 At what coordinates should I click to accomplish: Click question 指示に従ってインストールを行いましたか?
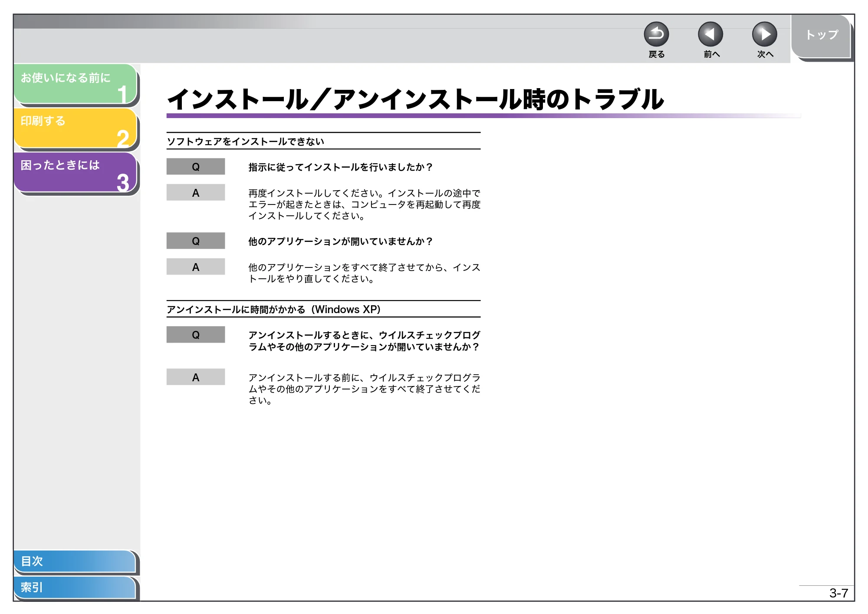click(x=341, y=167)
